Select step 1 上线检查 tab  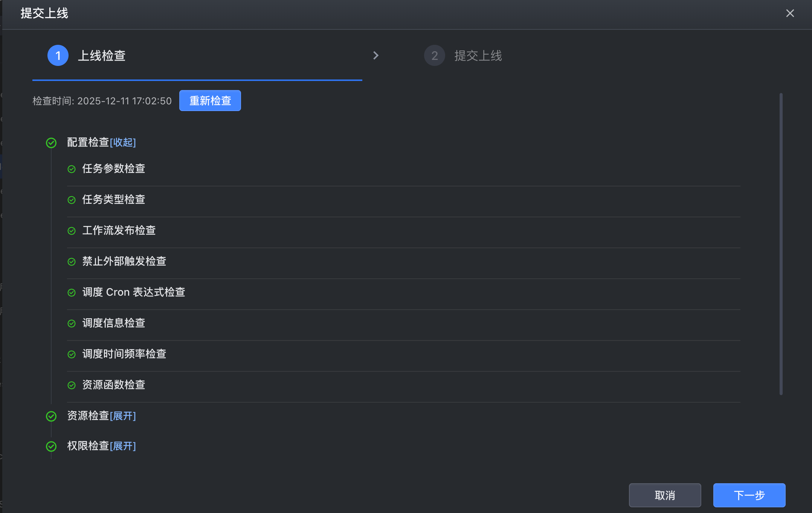coord(101,56)
